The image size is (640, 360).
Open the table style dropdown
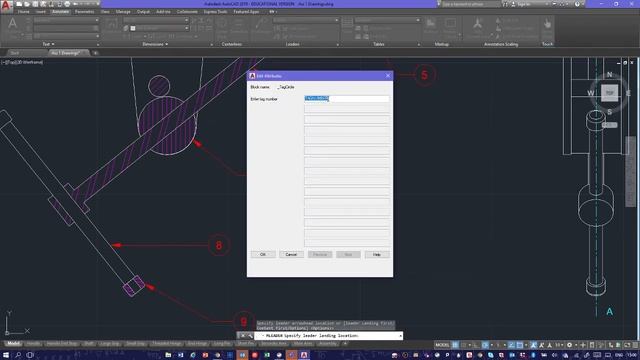tap(387, 20)
